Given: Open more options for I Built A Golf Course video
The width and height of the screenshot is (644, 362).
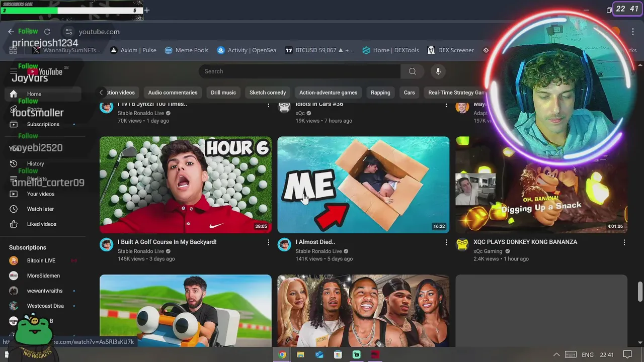Looking at the screenshot, I should pyautogui.click(x=268, y=242).
